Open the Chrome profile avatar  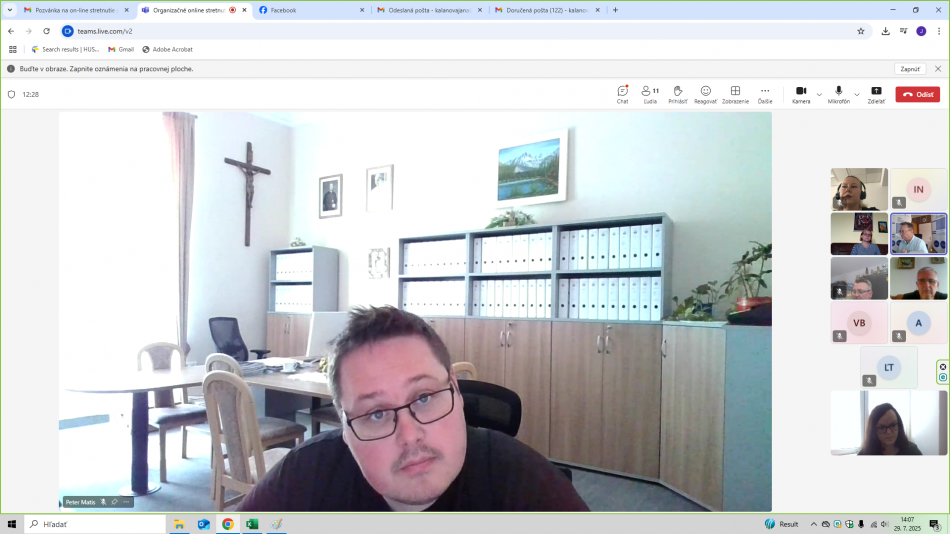[921, 31]
